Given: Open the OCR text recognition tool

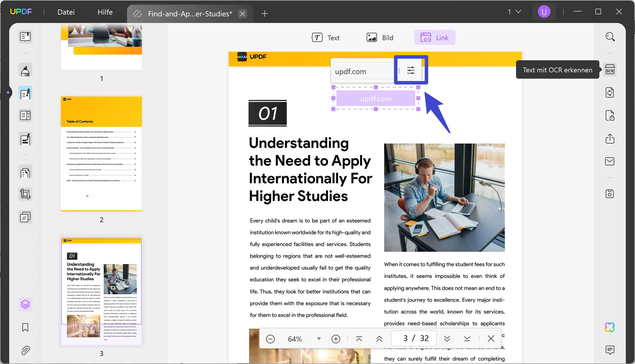Looking at the screenshot, I should point(610,70).
